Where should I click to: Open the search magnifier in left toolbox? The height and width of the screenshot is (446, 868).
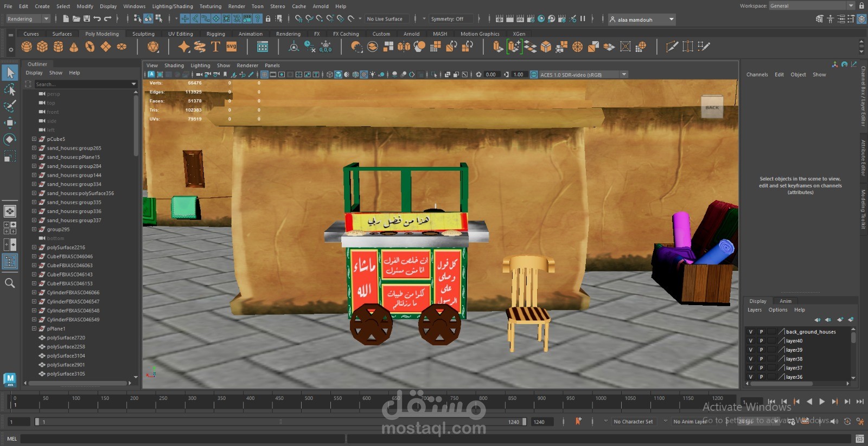point(10,283)
